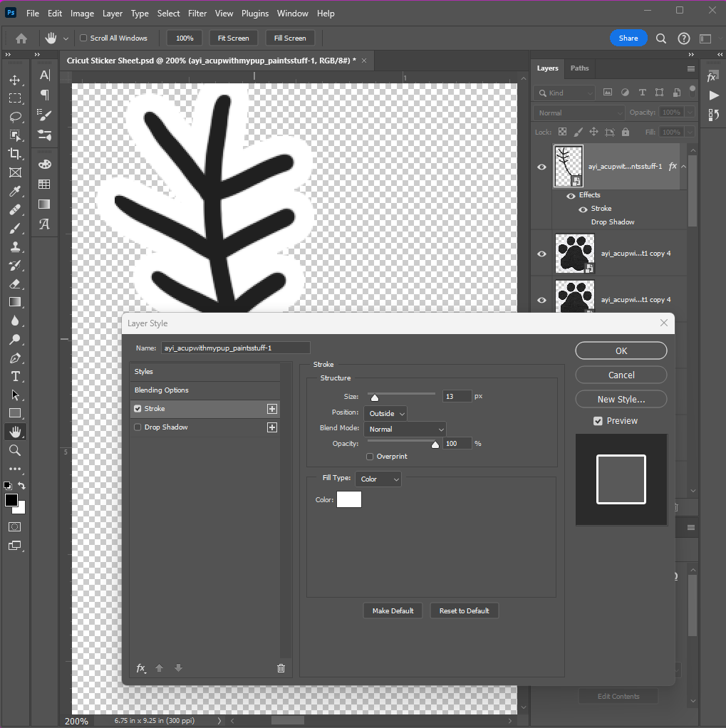Image resolution: width=726 pixels, height=728 pixels.
Task: Select the Lasso tool
Action: pyautogui.click(x=15, y=117)
